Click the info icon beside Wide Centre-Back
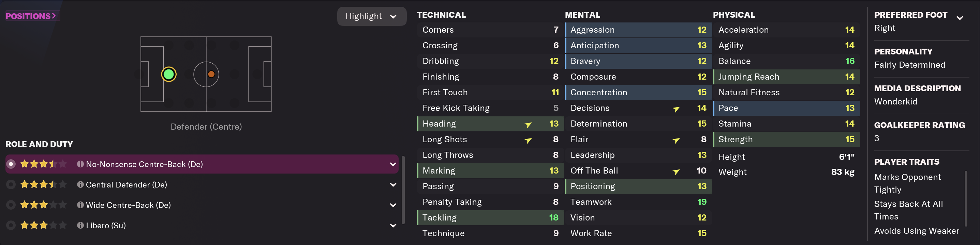Image resolution: width=980 pixels, height=245 pixels. pyautogui.click(x=80, y=205)
